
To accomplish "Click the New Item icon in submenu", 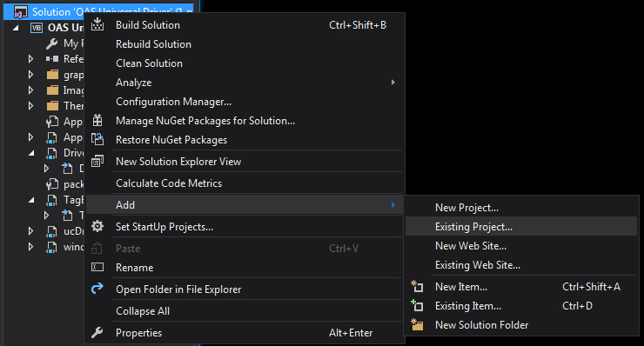I will point(417,286).
